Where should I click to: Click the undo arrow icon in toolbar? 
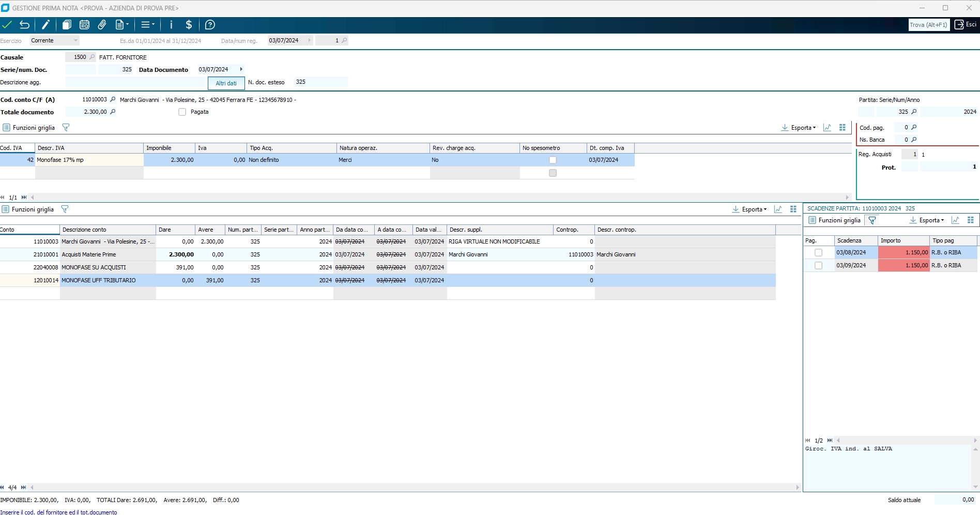[24, 25]
